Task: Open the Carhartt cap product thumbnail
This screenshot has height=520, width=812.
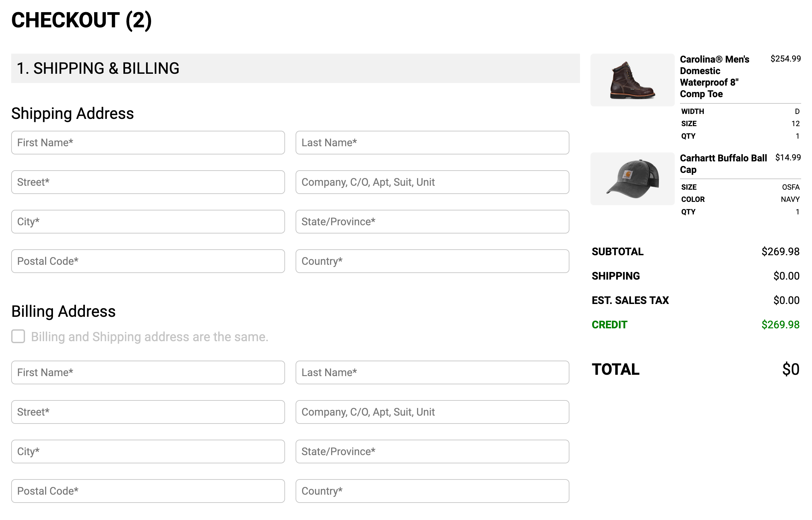Action: (x=633, y=178)
